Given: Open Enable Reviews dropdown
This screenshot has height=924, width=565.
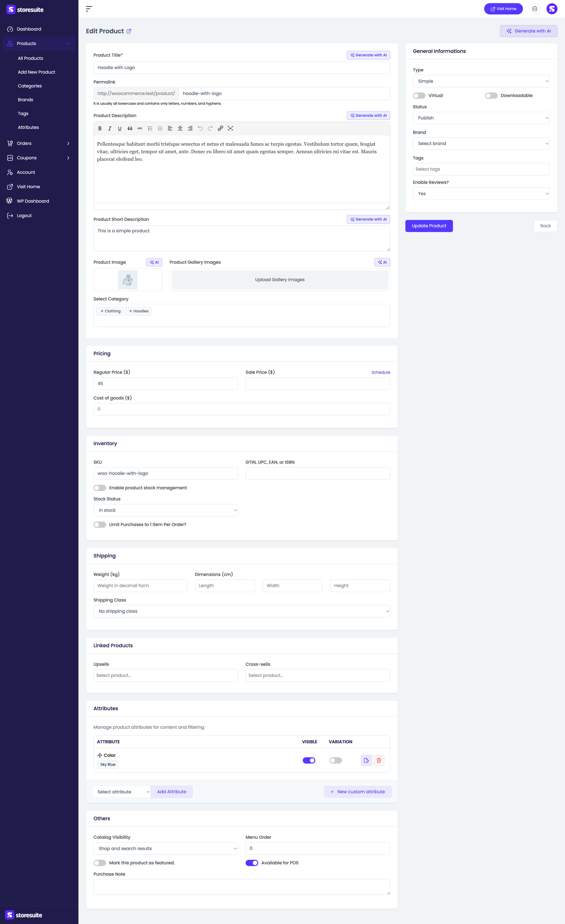Looking at the screenshot, I should point(481,194).
